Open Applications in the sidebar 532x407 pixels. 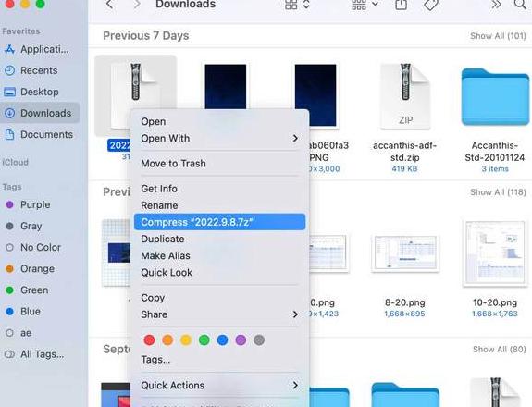coord(37,50)
